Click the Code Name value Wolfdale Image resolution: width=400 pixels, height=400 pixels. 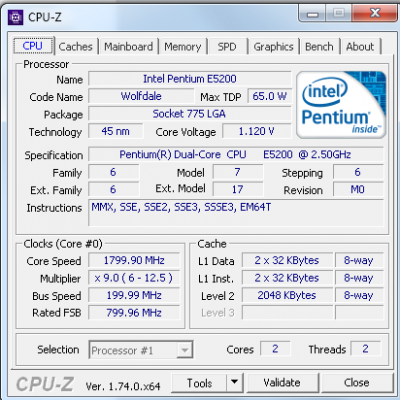pyautogui.click(x=141, y=96)
